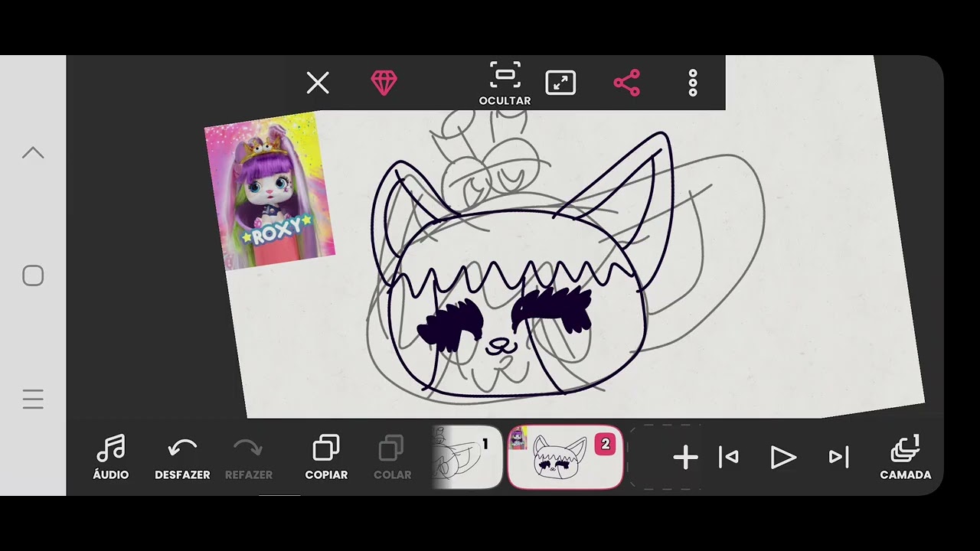Redo with the REFAZER arrow

249,458
